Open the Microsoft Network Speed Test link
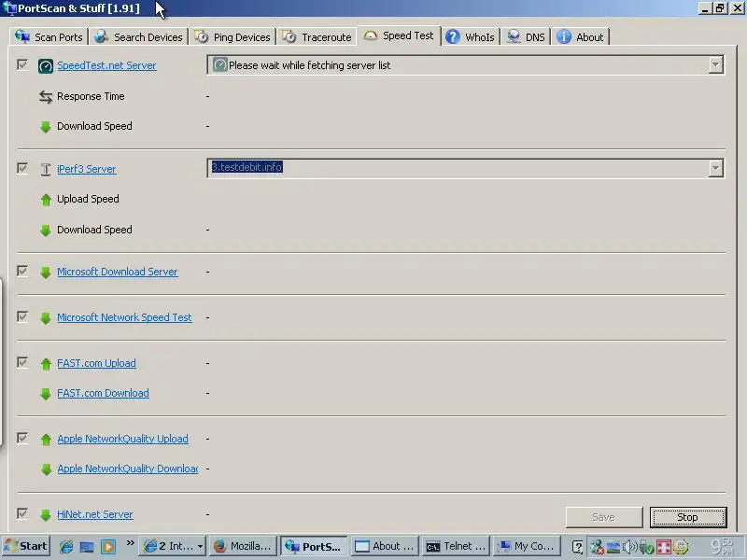The image size is (747, 560). (124, 317)
